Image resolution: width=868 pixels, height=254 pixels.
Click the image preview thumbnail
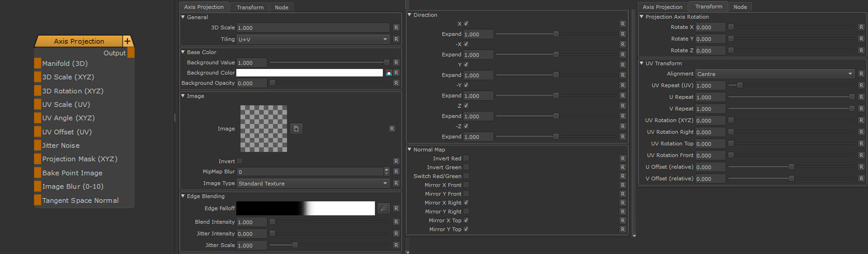(263, 129)
